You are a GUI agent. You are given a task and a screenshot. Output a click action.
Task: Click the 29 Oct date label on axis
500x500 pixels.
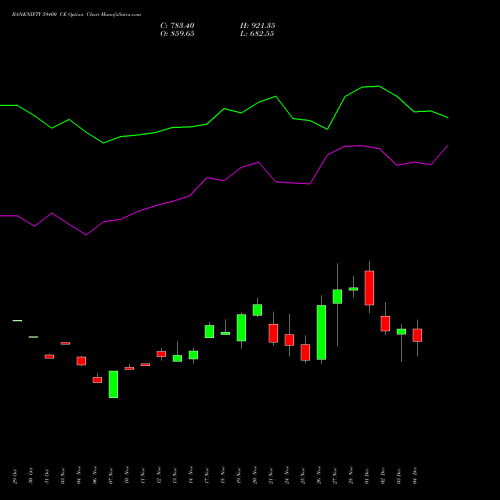15,476
